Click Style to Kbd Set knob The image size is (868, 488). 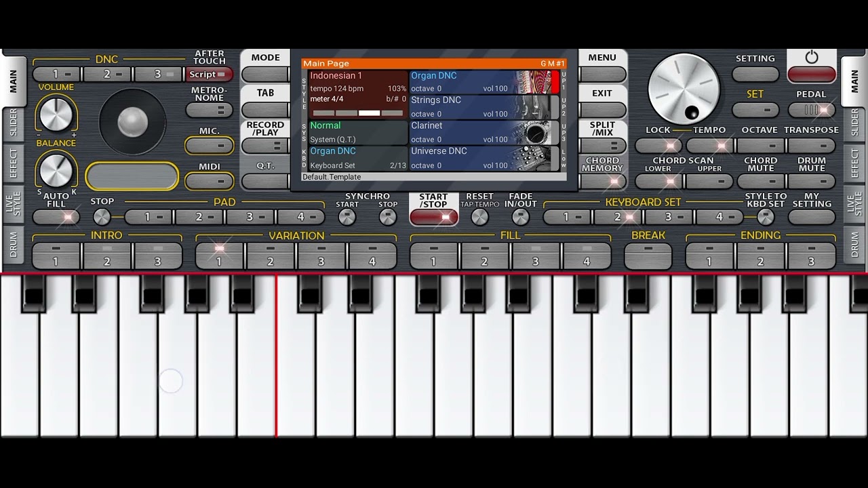(x=766, y=217)
